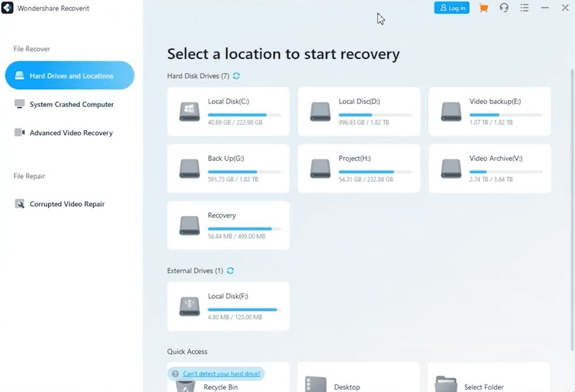Refresh the Hard Disk Drives list
The image size is (575, 392).
[x=236, y=76]
